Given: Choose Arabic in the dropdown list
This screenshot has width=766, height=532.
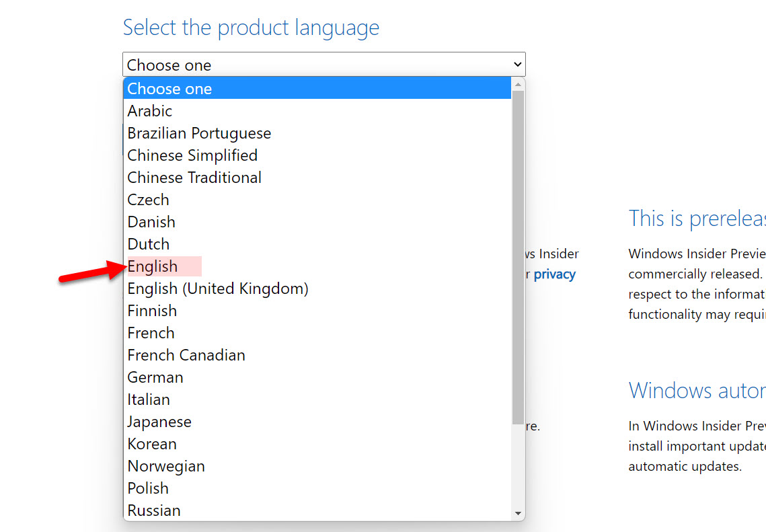Looking at the screenshot, I should click(x=150, y=111).
